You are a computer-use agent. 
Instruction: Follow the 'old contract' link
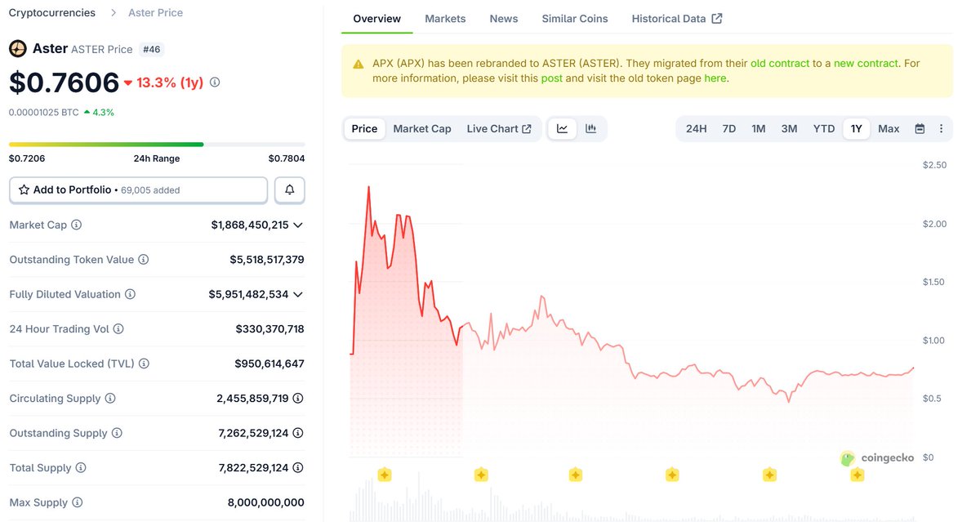click(780, 63)
